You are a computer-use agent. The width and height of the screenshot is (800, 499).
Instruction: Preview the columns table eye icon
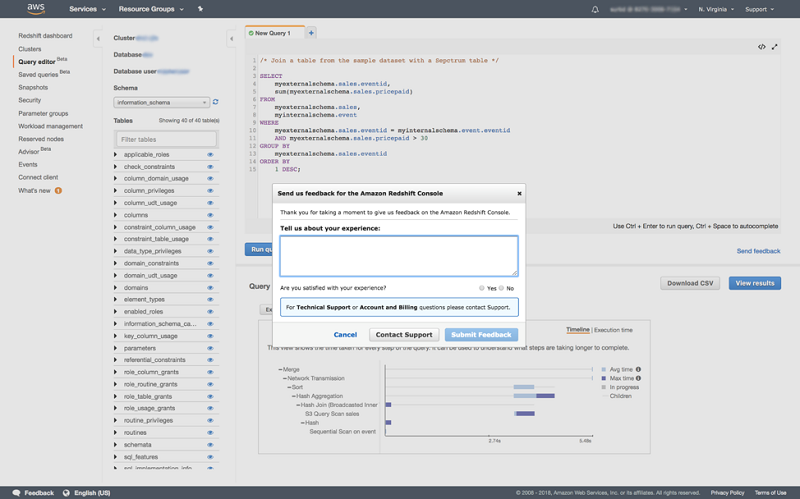210,215
